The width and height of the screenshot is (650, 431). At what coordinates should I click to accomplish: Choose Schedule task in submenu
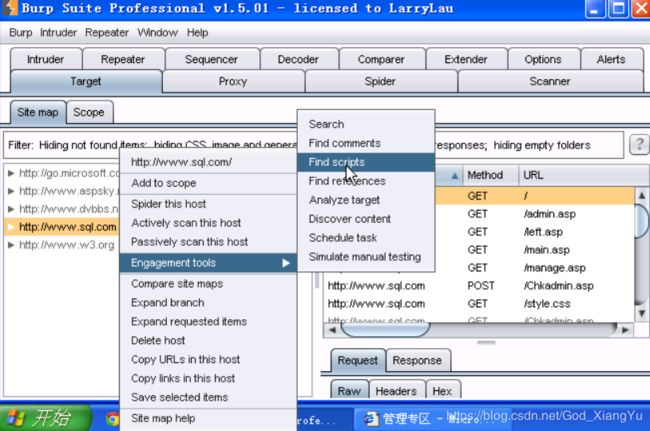pos(366,238)
